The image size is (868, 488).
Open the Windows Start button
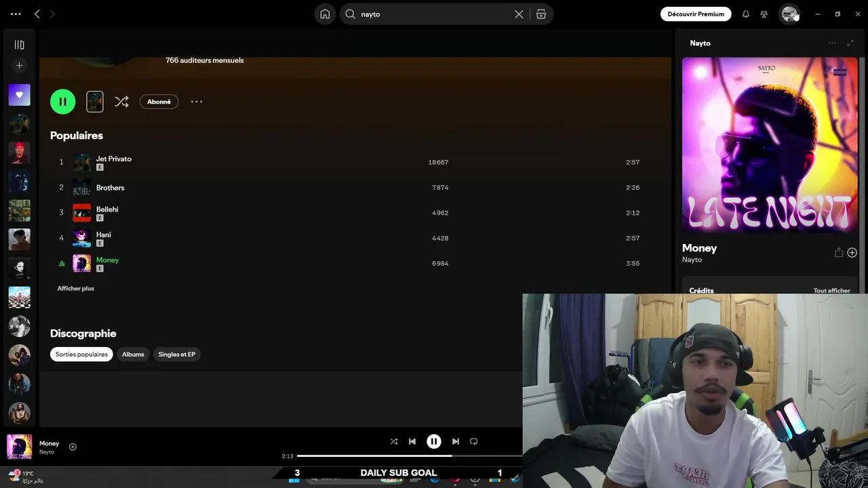tap(294, 479)
